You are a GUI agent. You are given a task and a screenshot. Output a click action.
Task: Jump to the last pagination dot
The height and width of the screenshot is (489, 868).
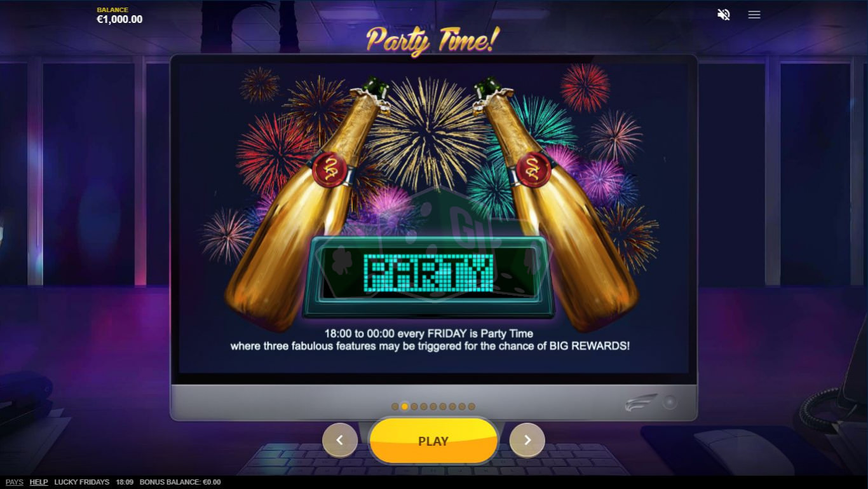click(471, 406)
